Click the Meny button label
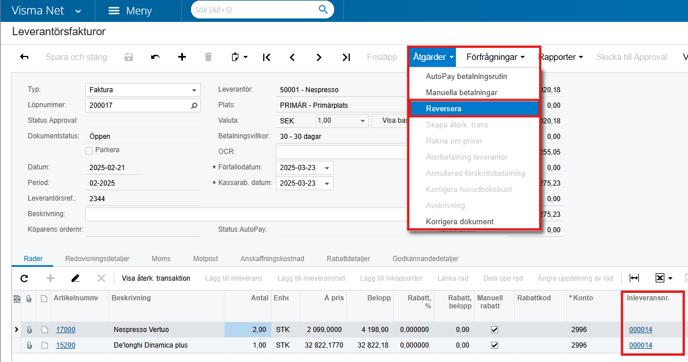The image size is (688, 362). click(139, 11)
